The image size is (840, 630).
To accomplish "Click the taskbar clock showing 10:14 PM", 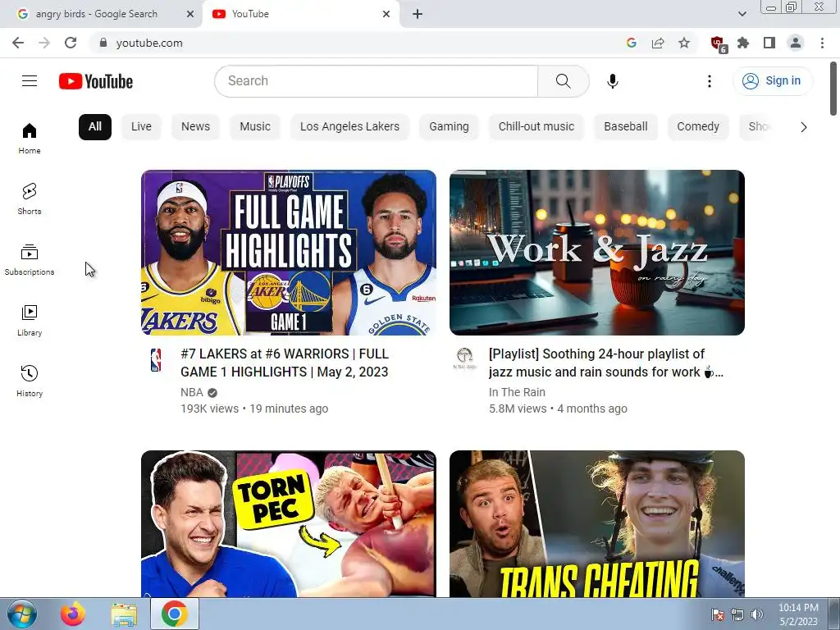I will click(798, 614).
